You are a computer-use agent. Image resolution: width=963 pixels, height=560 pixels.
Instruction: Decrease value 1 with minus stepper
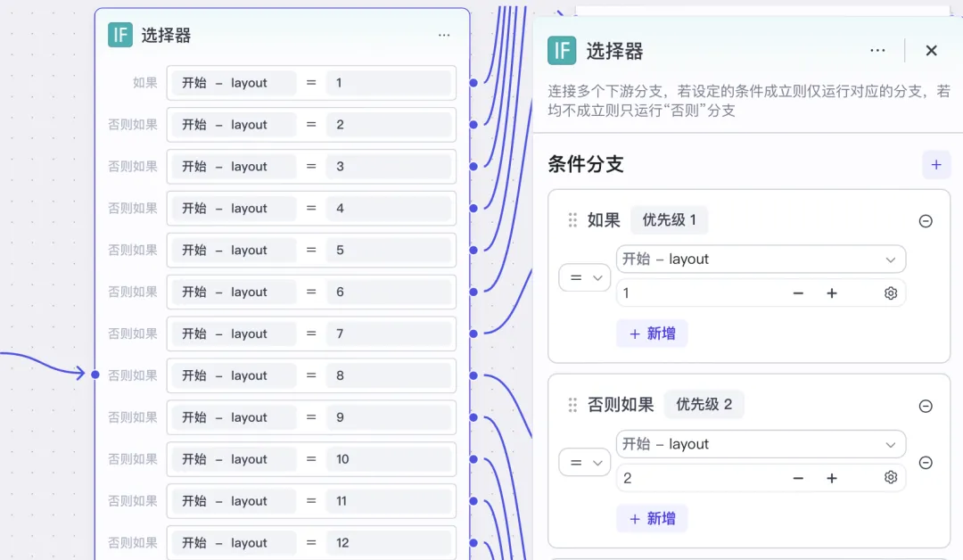pyautogui.click(x=798, y=293)
